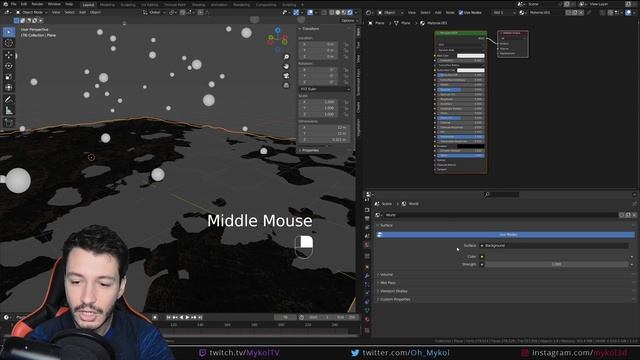This screenshot has height=360, width=640.
Task: Open the Window menu
Action: (54, 4)
